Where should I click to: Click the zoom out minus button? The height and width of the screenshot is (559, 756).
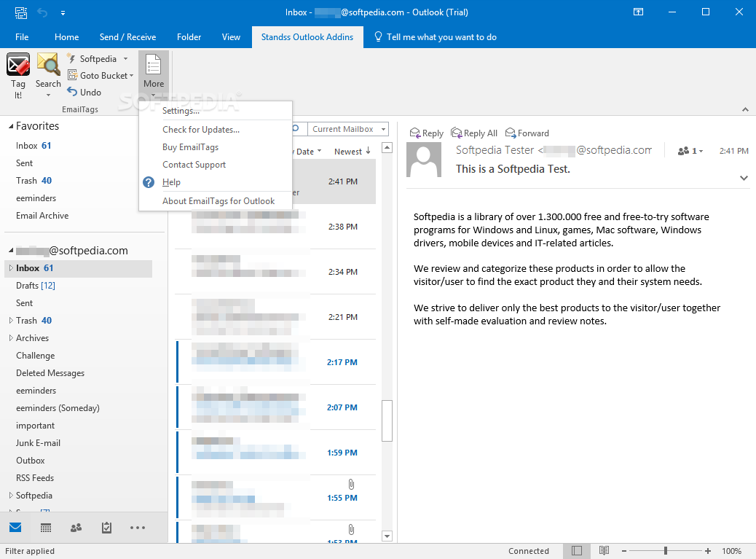pos(624,551)
